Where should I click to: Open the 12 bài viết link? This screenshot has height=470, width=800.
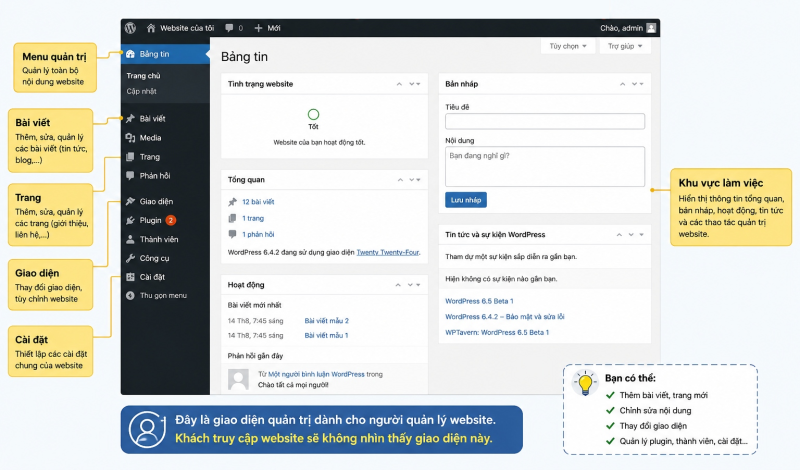coord(258,202)
